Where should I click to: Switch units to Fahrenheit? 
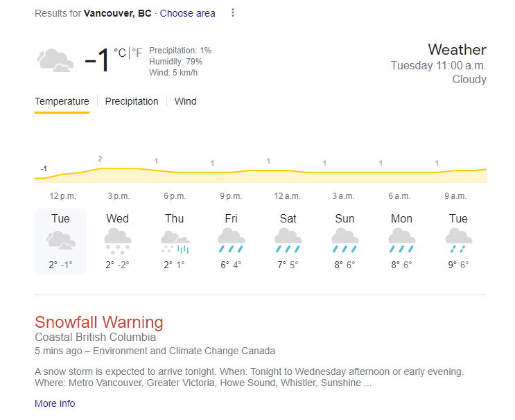(137, 53)
